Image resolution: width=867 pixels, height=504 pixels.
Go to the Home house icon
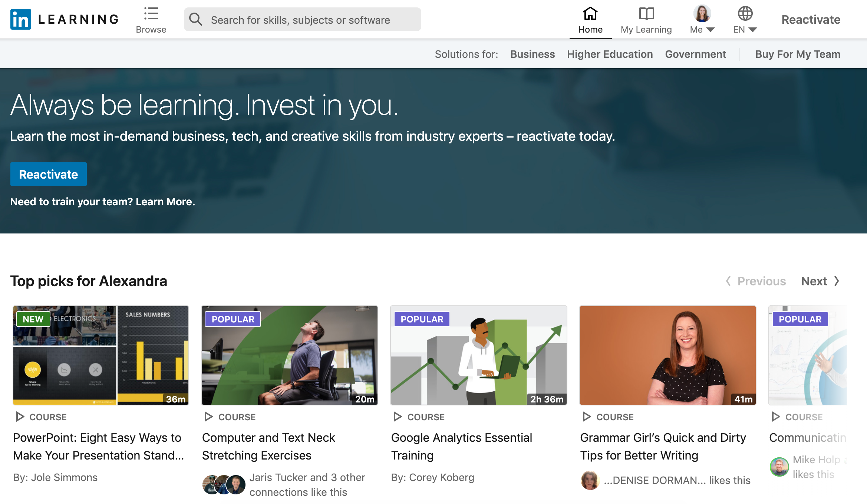(590, 14)
